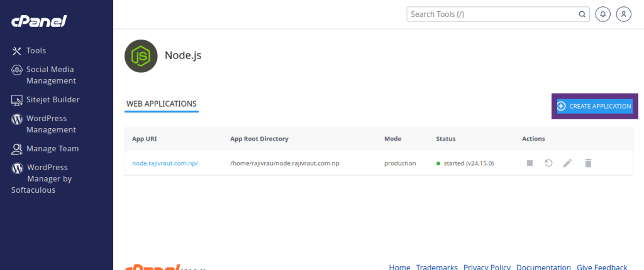The height and width of the screenshot is (270, 644).
Task: Delete the node.rajivraut.com.np application
Action: pos(588,163)
